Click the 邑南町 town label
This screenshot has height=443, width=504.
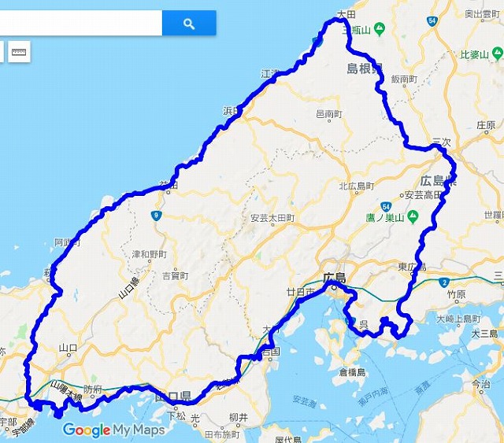[x=329, y=114]
